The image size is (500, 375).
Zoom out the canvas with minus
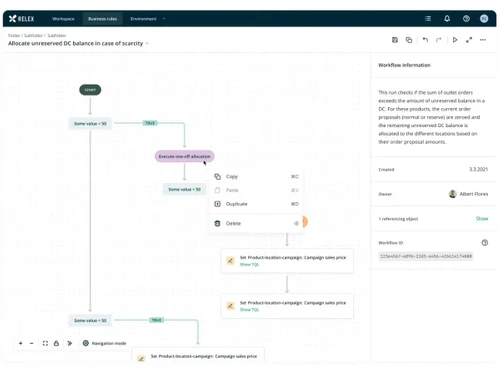coord(32,343)
